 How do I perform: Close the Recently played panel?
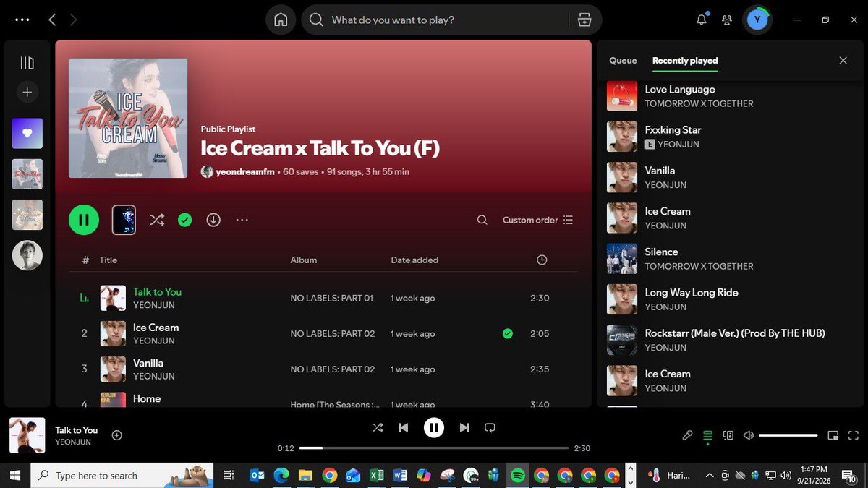[843, 61]
